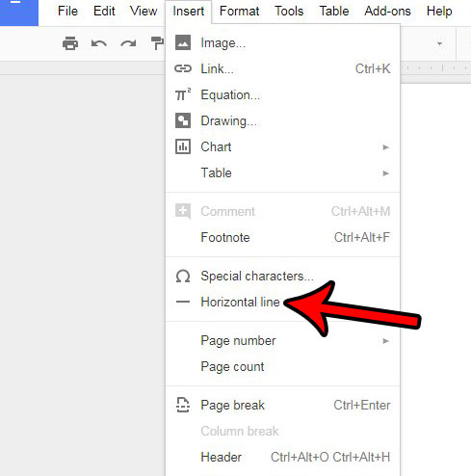The height and width of the screenshot is (476, 471).
Task: Click the Ctrl+Enter shortcut text
Action: point(362,405)
